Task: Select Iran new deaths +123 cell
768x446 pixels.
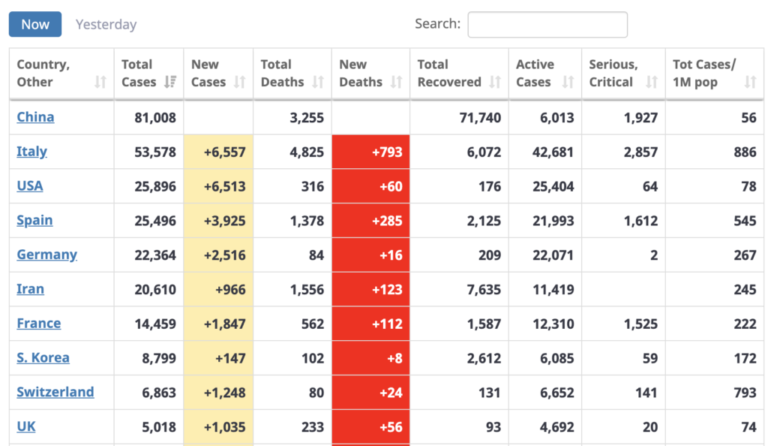Action: [x=371, y=289]
